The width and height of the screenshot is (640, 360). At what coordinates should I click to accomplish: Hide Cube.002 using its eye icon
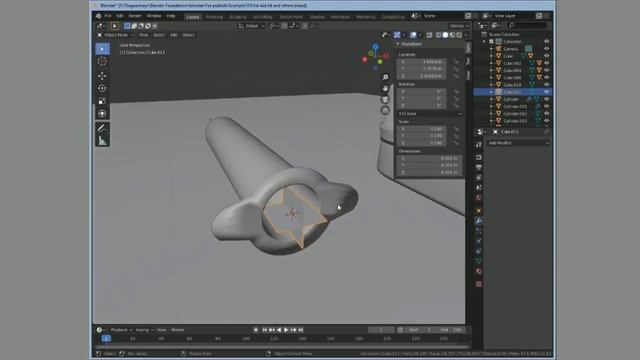tap(547, 63)
